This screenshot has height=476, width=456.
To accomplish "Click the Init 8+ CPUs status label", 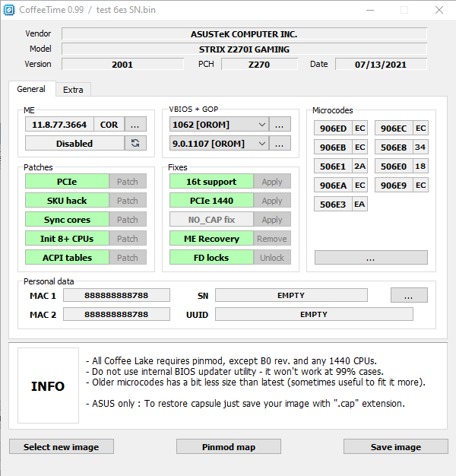I will [67, 239].
